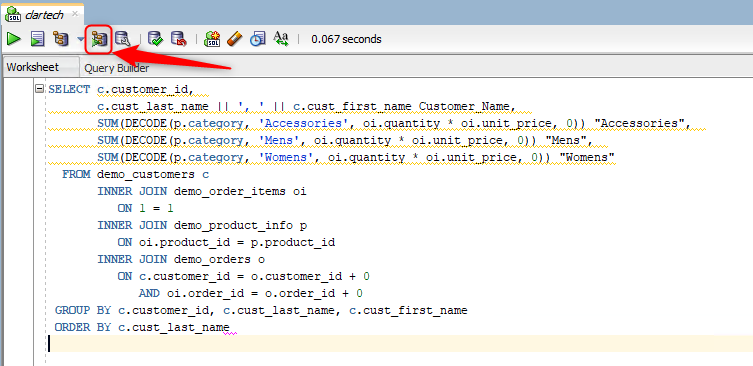The width and height of the screenshot is (753, 366).
Task: Click the ON 1 = 1 condition
Action: tap(146, 208)
